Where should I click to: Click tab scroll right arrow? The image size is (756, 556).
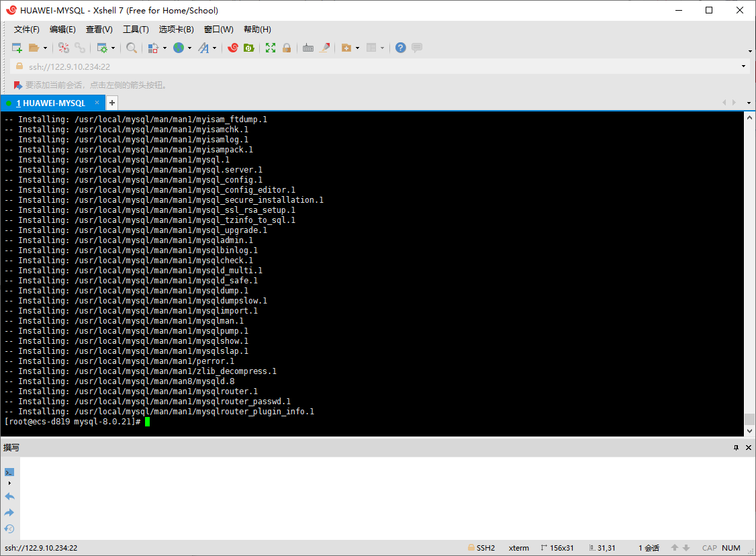click(x=735, y=103)
